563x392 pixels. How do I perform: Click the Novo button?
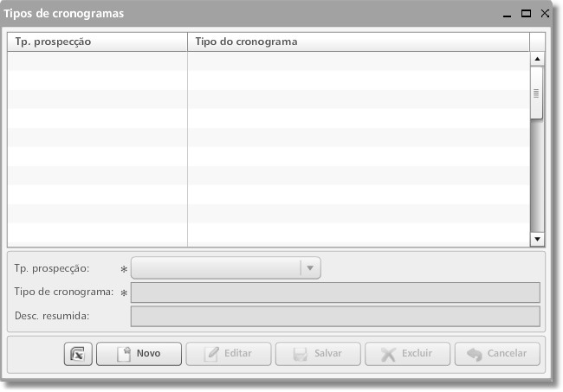point(139,354)
